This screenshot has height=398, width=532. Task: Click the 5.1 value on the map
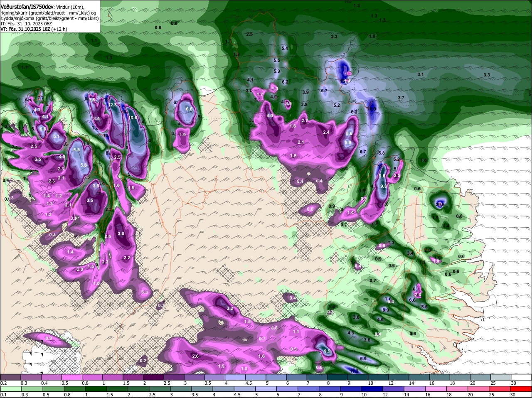57,136
